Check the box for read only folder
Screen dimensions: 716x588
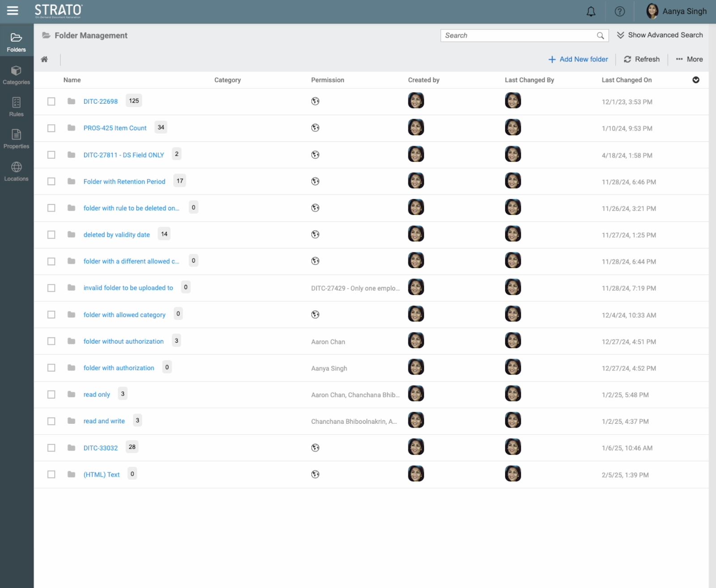click(51, 395)
